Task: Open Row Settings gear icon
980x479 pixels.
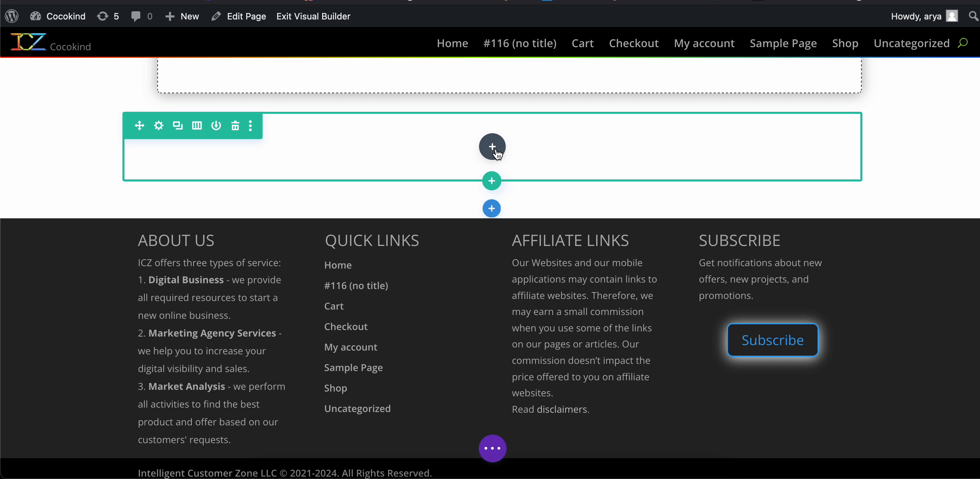Action: pyautogui.click(x=159, y=125)
